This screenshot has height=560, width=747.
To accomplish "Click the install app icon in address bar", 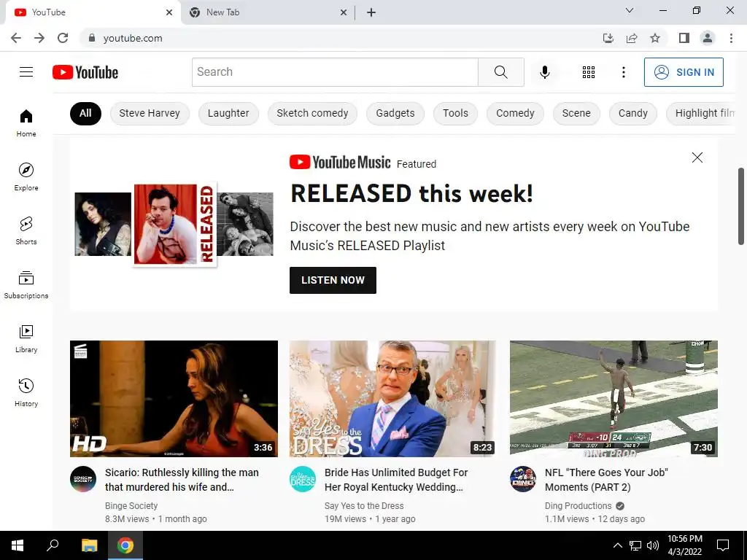I will tap(608, 38).
